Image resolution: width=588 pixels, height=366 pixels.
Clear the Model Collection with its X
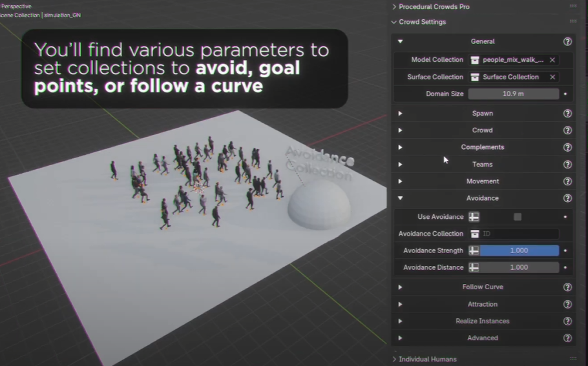(x=552, y=60)
